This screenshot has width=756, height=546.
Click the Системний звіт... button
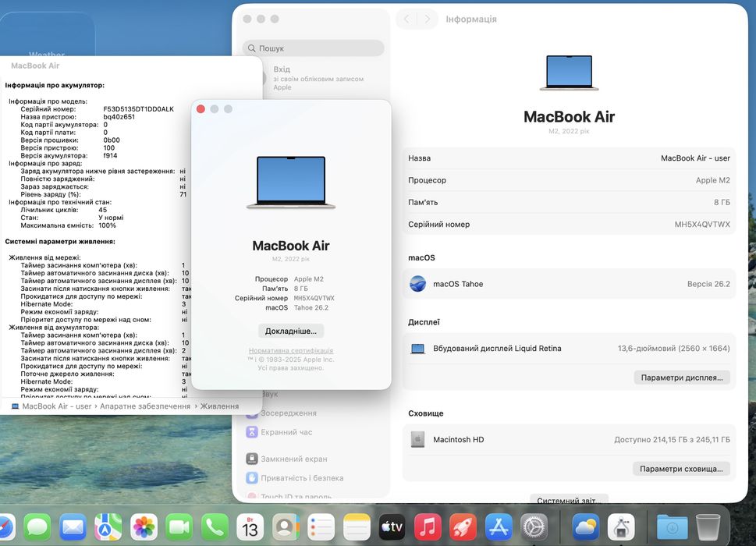pyautogui.click(x=569, y=499)
